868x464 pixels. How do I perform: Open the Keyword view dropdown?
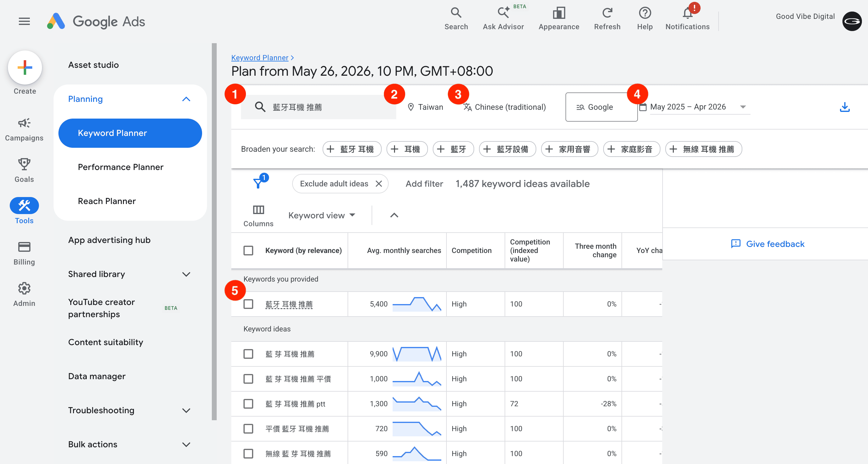pos(322,215)
